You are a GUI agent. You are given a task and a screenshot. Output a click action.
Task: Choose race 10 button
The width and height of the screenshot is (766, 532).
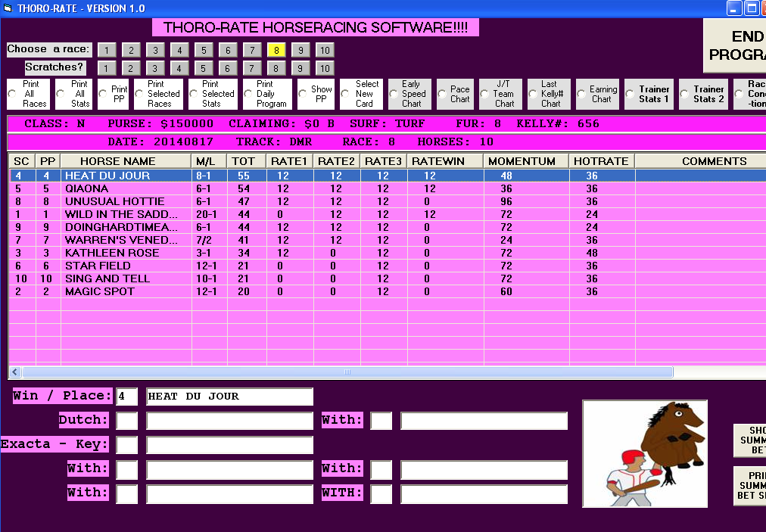(325, 50)
